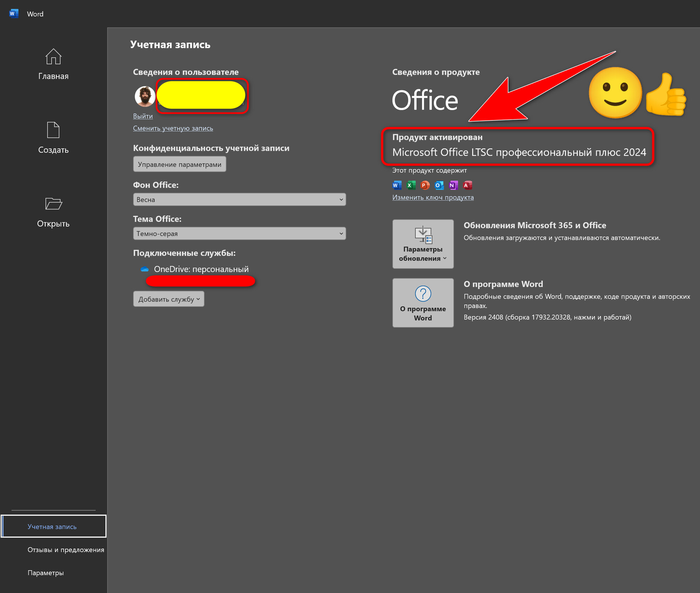
Task: Click the user profile avatar picture
Action: [145, 96]
